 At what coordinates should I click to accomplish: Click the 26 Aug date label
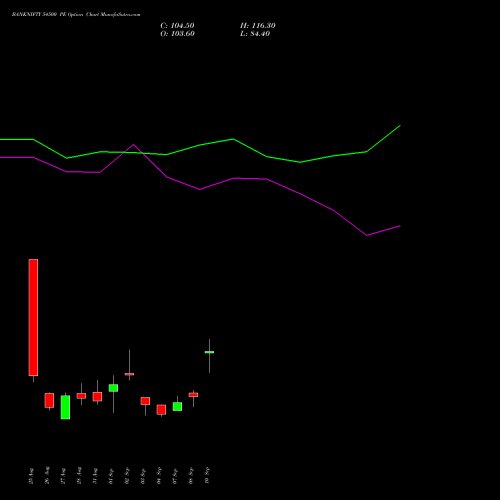click(x=47, y=475)
